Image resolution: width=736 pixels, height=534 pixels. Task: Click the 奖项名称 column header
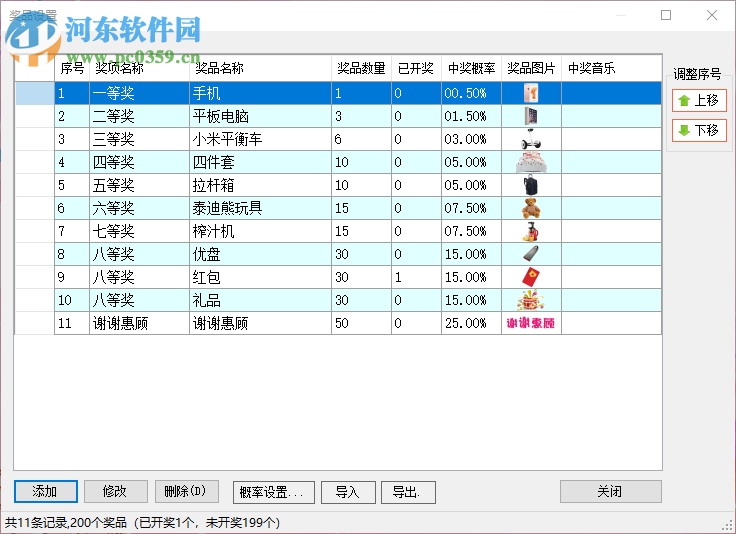pos(139,69)
